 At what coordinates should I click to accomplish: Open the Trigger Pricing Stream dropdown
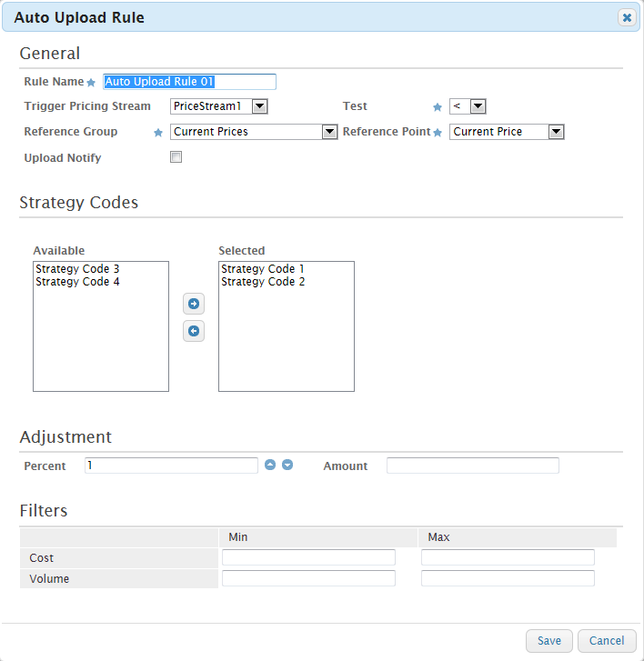(x=259, y=106)
